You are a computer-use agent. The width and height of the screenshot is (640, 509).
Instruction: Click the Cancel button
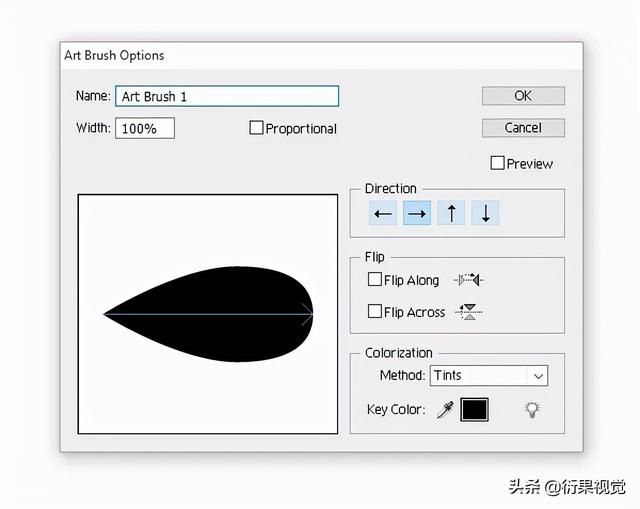coord(523,128)
